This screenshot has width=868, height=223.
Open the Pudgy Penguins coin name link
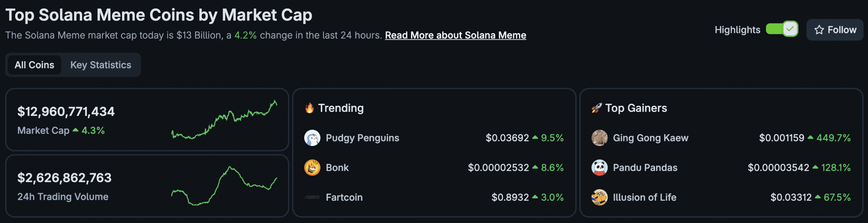pyautogui.click(x=362, y=138)
